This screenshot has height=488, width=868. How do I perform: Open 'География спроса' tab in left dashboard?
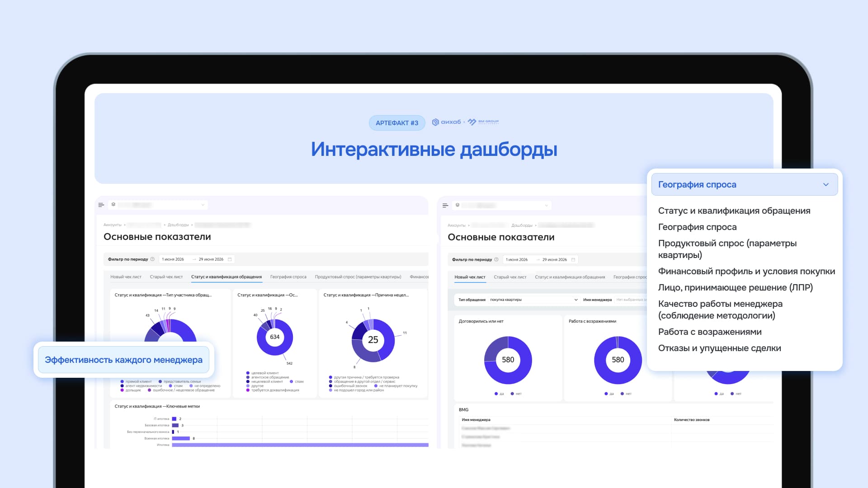coord(288,277)
